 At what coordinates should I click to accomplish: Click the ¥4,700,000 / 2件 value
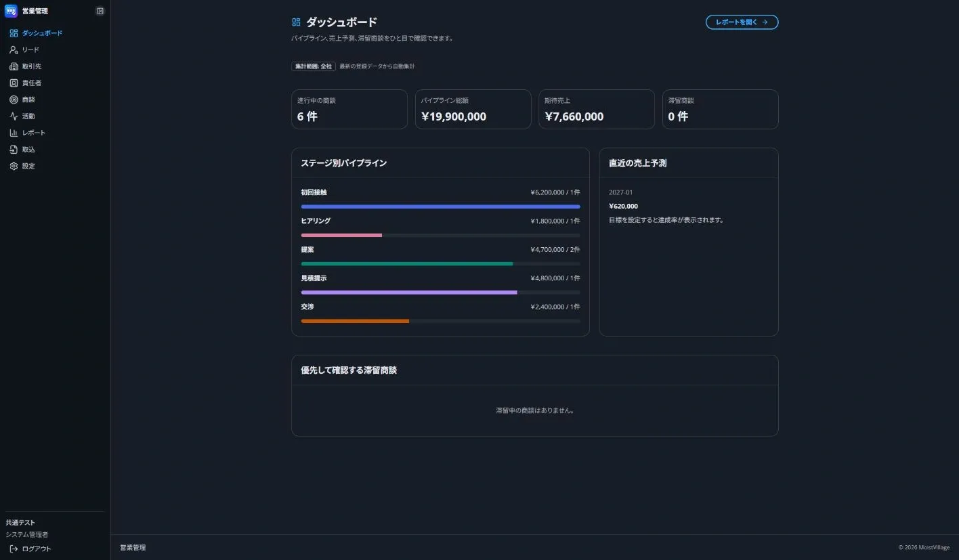pos(555,249)
